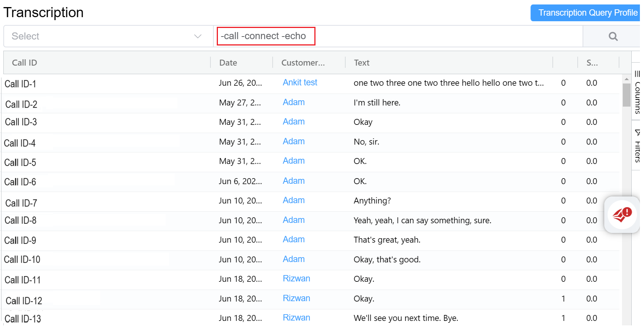Click in the query search field
Screen dimensions: 644x328
click(x=398, y=37)
